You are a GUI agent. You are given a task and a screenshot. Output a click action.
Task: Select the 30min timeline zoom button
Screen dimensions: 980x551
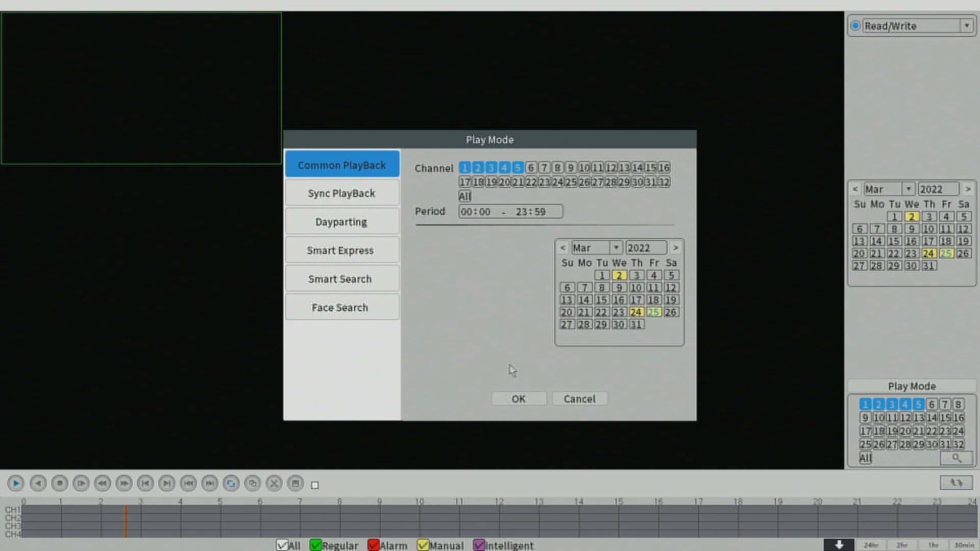point(964,545)
